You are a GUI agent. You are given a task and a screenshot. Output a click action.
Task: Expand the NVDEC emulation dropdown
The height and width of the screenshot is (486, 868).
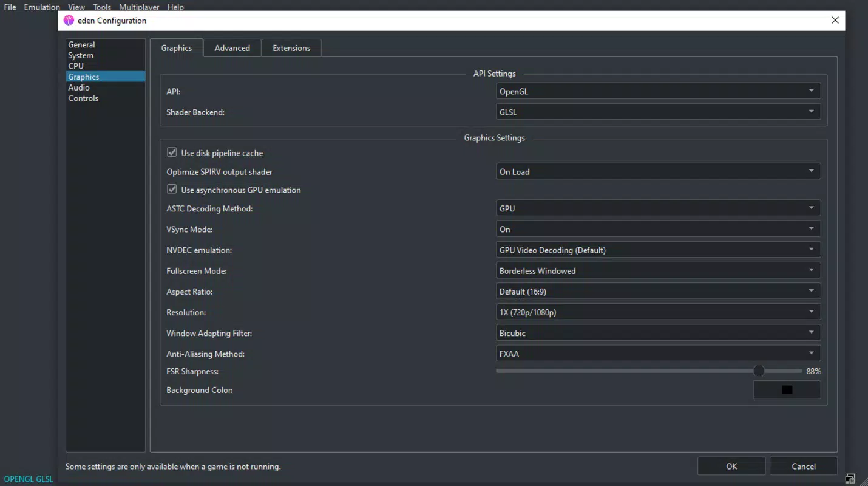[659, 250]
